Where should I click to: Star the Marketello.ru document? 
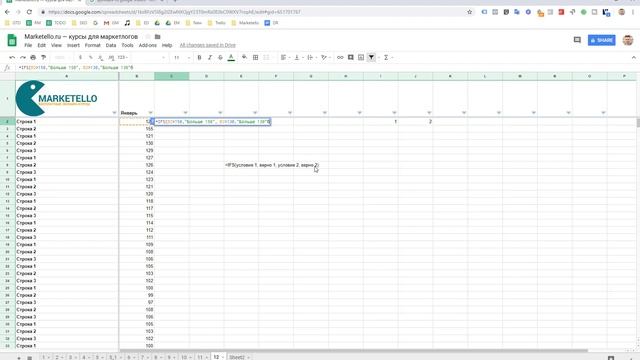point(148,37)
